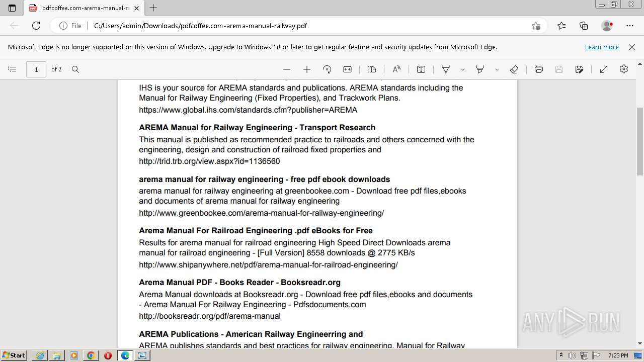This screenshot has height=362, width=644.
Task: Click heading 'AREMA Manual for Railway Engineering - Transport Research'
Action: 257,128
